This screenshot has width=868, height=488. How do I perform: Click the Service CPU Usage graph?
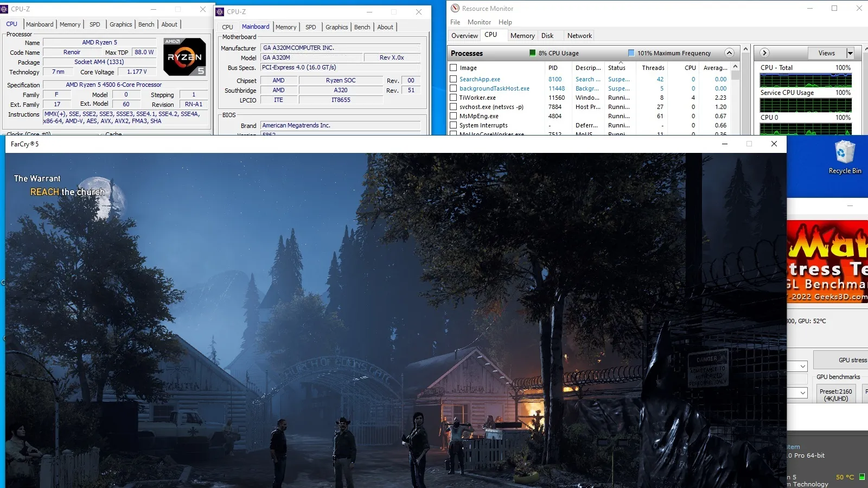pos(806,105)
